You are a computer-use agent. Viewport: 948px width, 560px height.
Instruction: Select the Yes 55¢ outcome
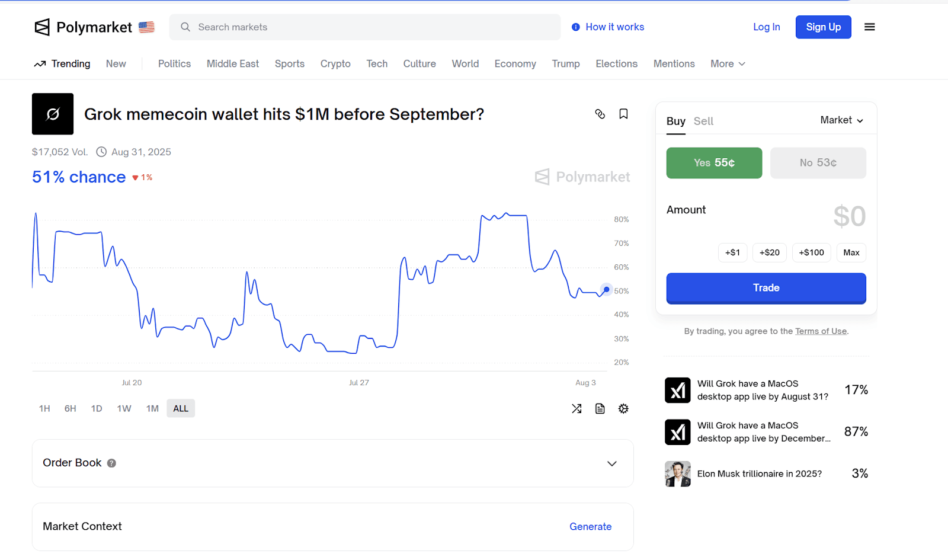pos(714,163)
